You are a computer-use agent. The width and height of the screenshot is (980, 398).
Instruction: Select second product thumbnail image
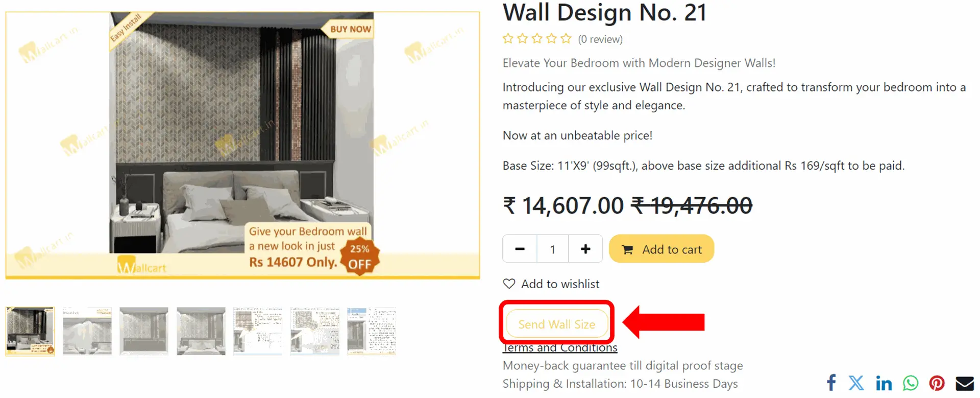(x=87, y=331)
